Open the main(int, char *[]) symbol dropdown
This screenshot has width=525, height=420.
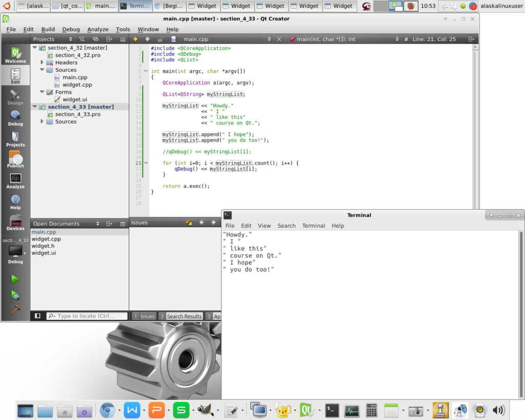[344, 39]
